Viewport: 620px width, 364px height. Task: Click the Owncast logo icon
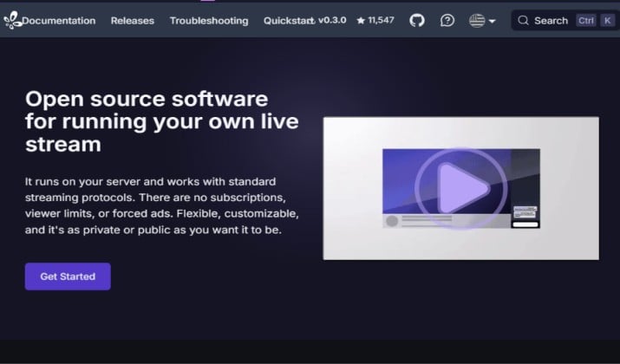(13, 20)
